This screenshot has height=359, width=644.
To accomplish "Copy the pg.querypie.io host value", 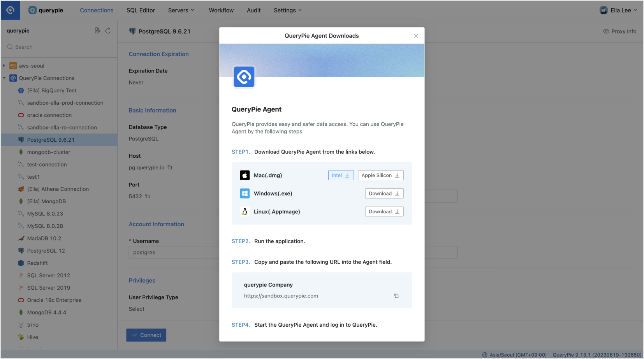I will tap(170, 167).
